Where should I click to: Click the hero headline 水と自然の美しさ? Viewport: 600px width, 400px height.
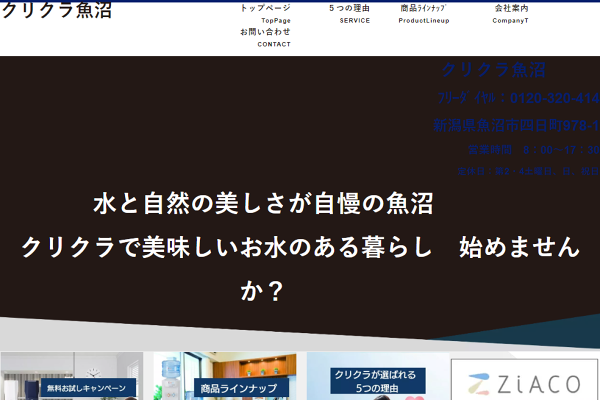click(263, 204)
